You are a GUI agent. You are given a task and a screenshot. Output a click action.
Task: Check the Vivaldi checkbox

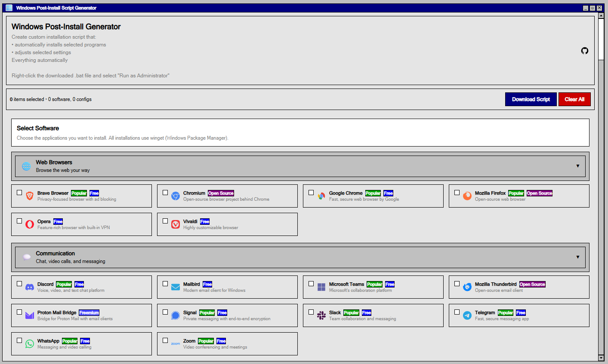(x=165, y=220)
